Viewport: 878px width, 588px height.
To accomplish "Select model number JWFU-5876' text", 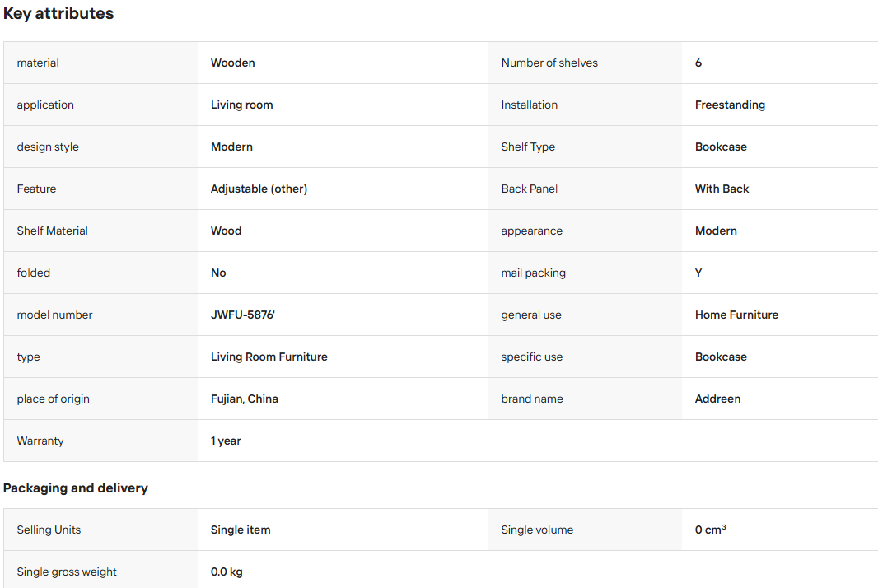I will coord(242,315).
